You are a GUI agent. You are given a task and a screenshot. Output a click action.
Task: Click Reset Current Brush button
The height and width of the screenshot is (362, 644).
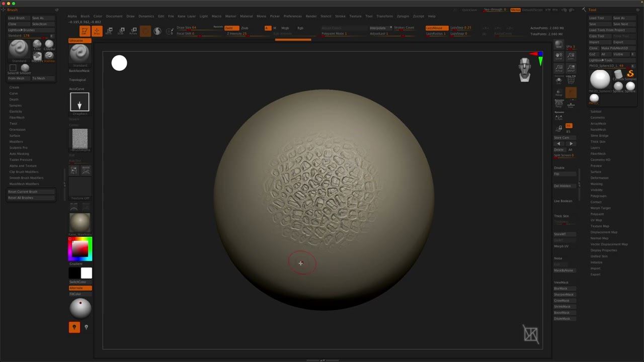(x=31, y=192)
